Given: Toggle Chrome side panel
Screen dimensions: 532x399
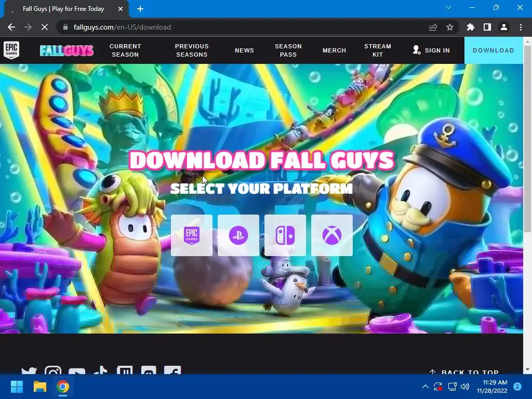Looking at the screenshot, I should pos(487,27).
